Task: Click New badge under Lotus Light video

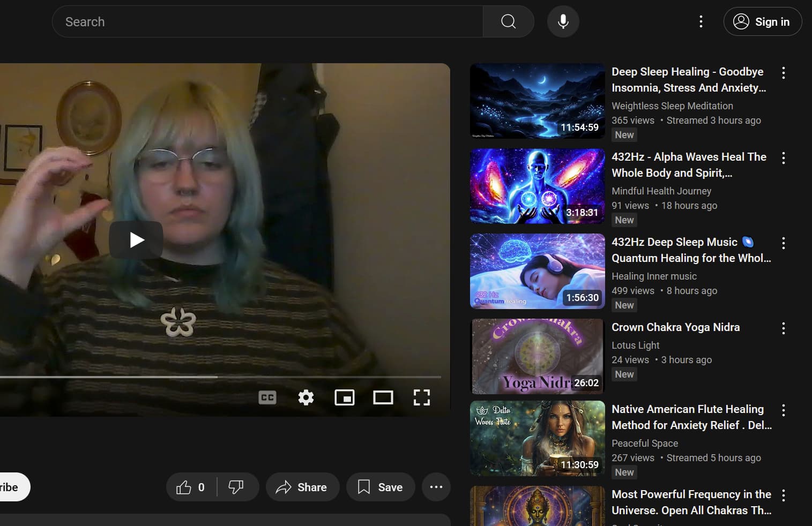Action: [x=624, y=374]
